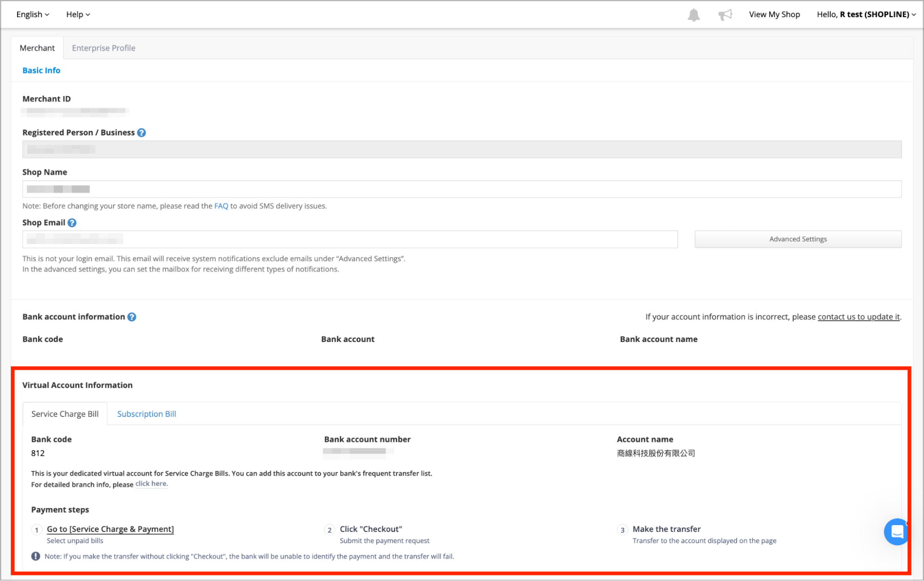Click the Basic Info section link

pyautogui.click(x=41, y=70)
